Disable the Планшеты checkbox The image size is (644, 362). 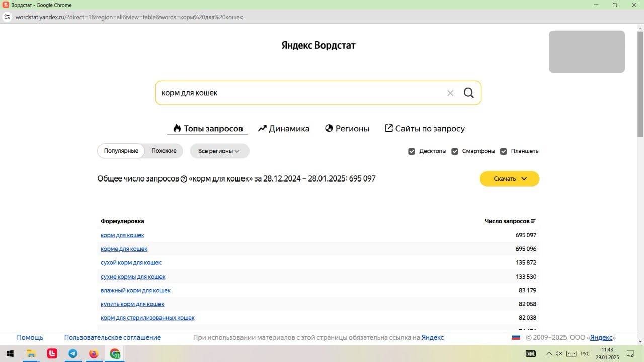[x=503, y=151]
